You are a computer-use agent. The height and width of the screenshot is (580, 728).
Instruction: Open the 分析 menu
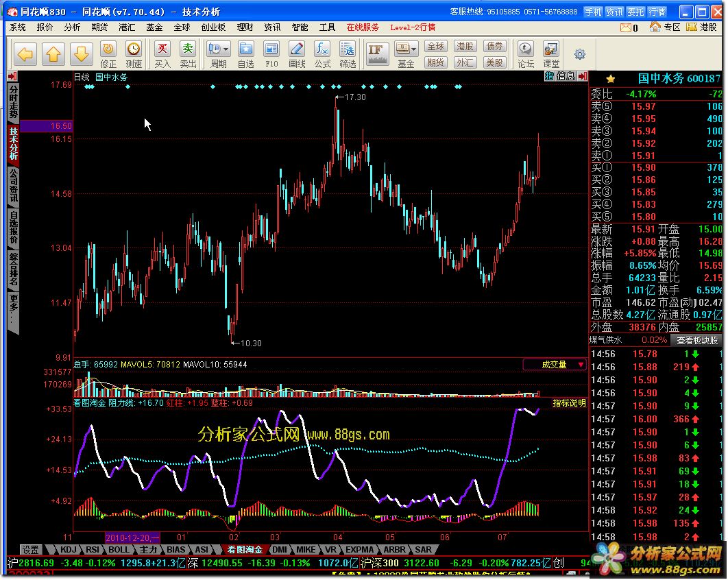tap(72, 27)
